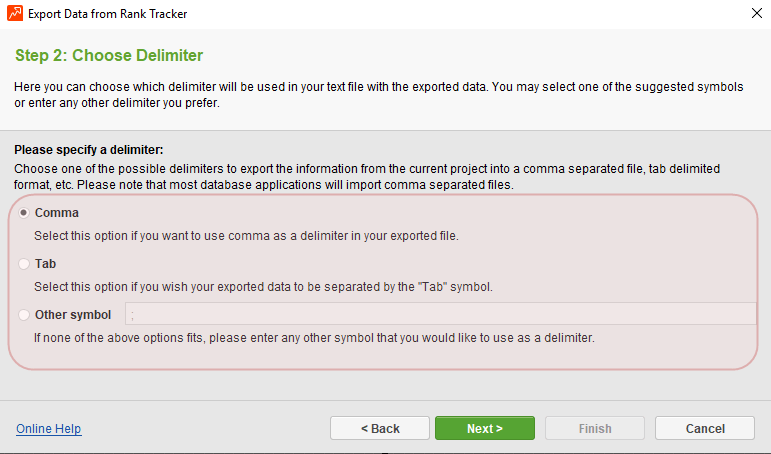Click the Rank Tracker app icon in title bar

(15, 13)
